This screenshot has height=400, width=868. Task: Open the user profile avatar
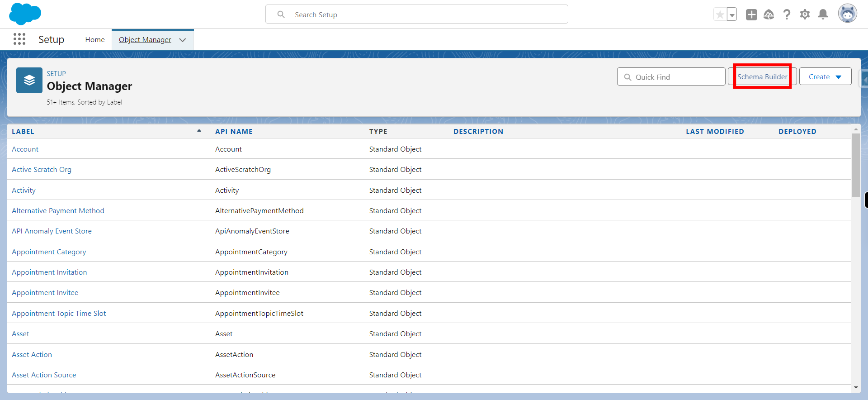pyautogui.click(x=847, y=14)
